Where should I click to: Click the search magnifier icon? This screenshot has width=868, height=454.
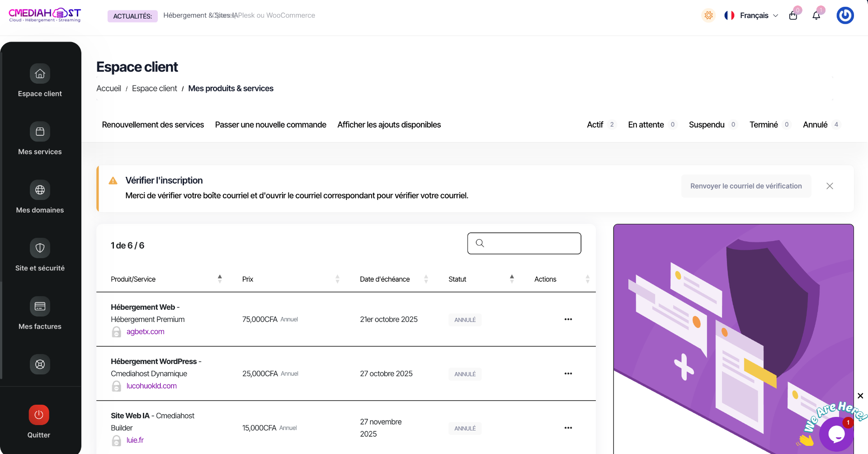coord(480,243)
